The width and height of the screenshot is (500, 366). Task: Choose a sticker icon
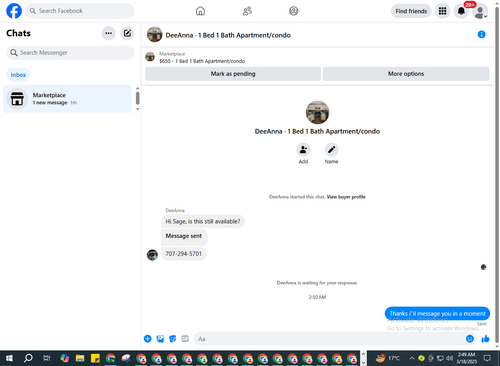click(x=173, y=339)
